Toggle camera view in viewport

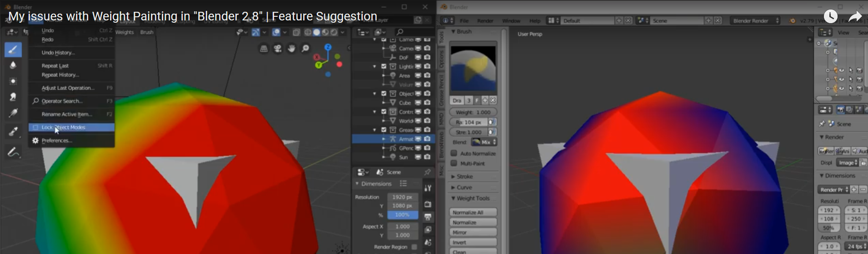click(x=277, y=49)
